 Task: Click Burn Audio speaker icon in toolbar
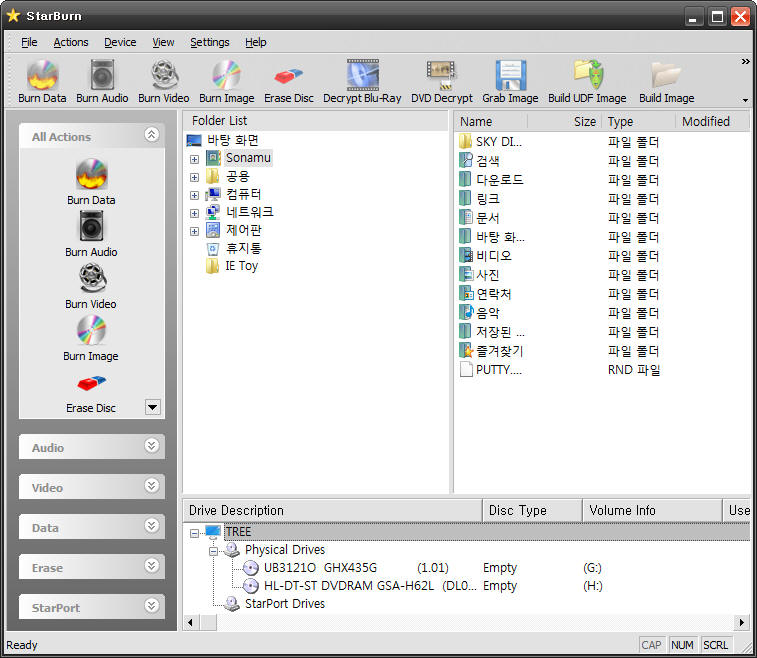(102, 75)
